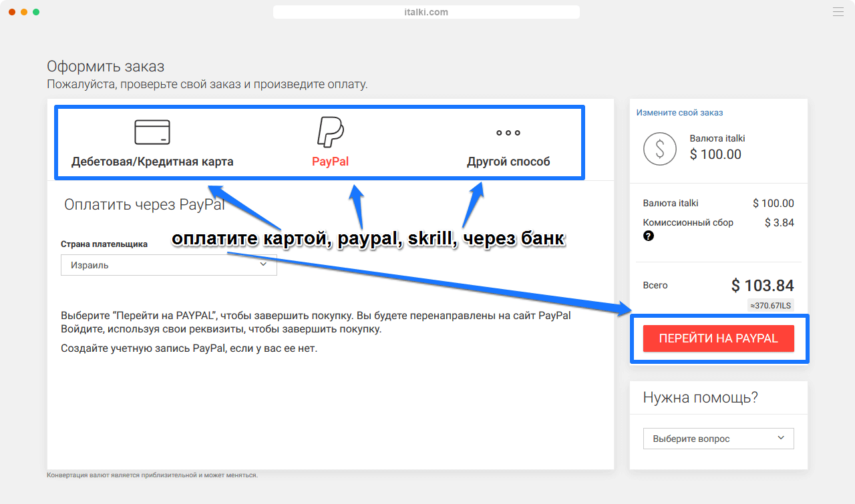
Task: Open the Страна плательщика Израиль dropdown
Action: [x=168, y=265]
